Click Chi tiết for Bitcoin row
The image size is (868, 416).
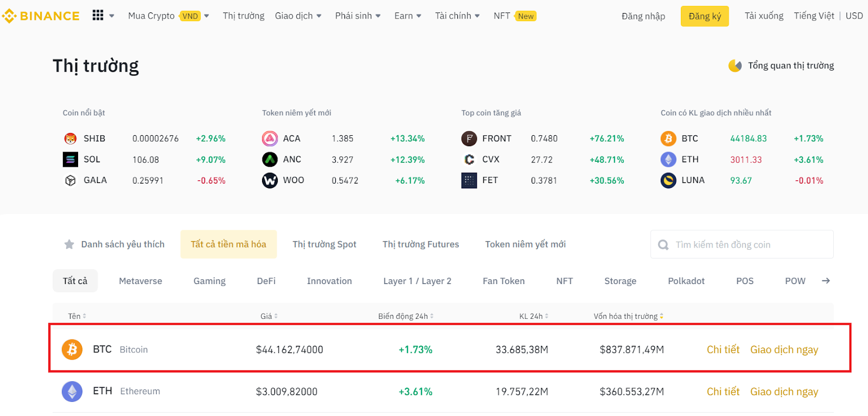(723, 349)
